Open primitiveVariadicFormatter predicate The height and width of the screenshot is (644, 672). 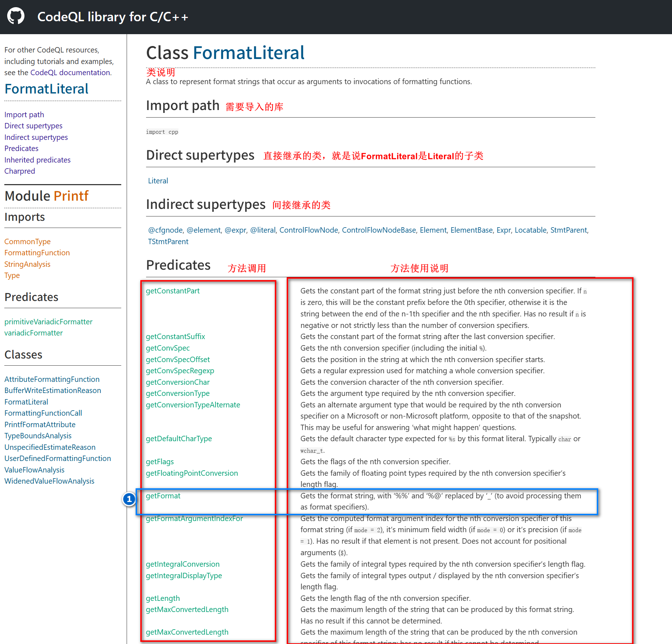(48, 322)
